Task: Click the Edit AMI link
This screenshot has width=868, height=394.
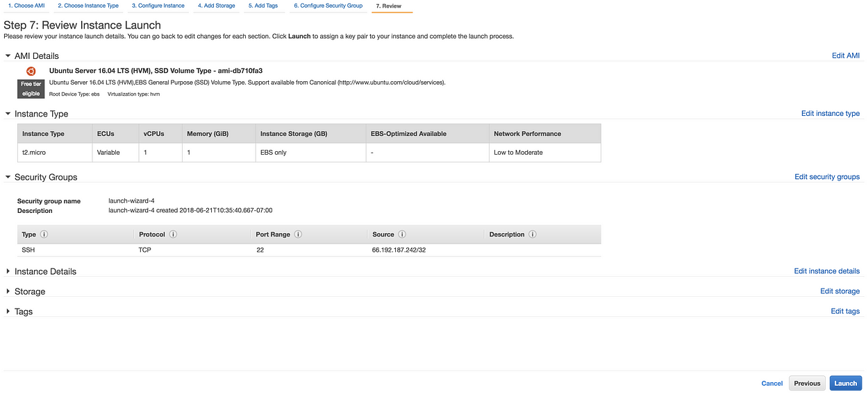Action: [846, 55]
